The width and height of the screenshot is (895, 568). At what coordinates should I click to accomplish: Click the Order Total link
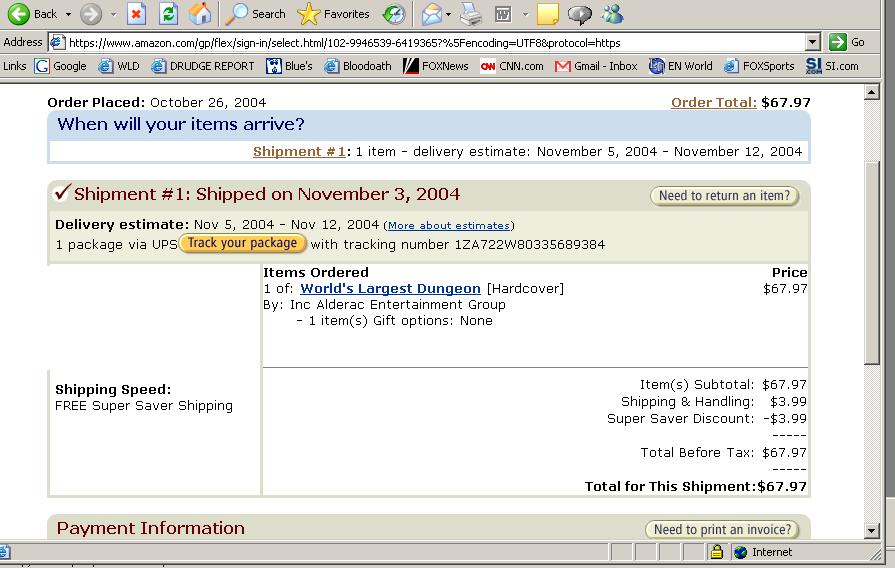(x=713, y=103)
